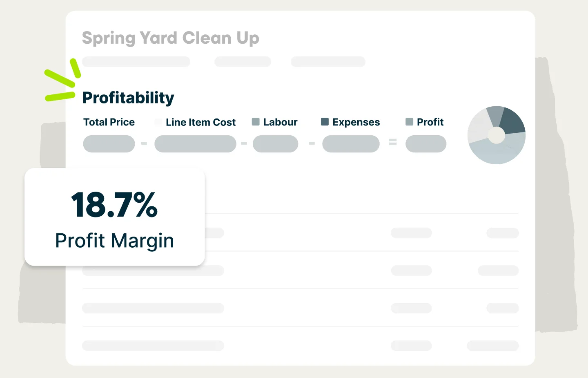
Task: Click the 18.7% profit margin figure
Action: [114, 205]
